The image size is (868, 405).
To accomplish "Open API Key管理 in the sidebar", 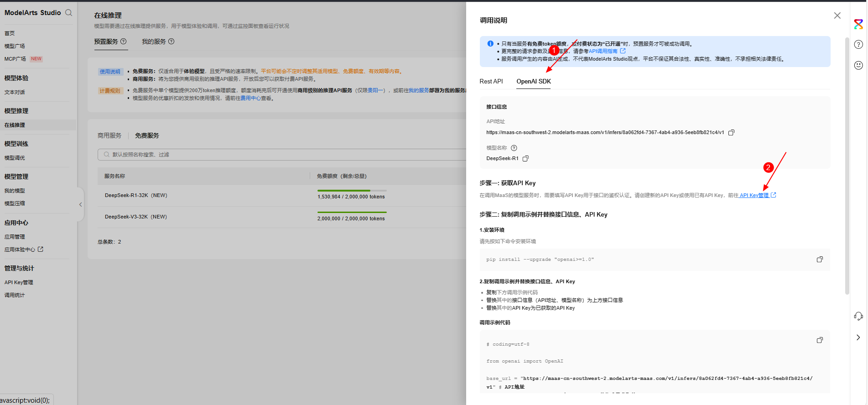I will [19, 282].
